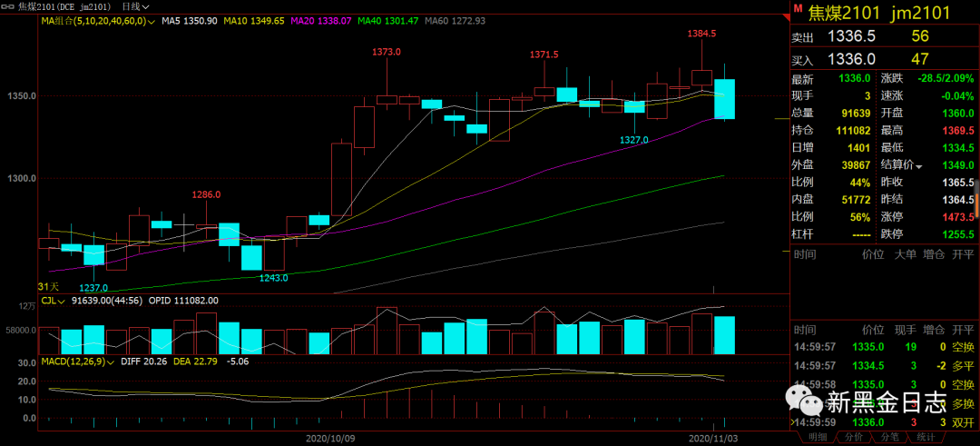Click the MA20 1338.07 label
This screenshot has width=980, height=446.
pyautogui.click(x=320, y=21)
